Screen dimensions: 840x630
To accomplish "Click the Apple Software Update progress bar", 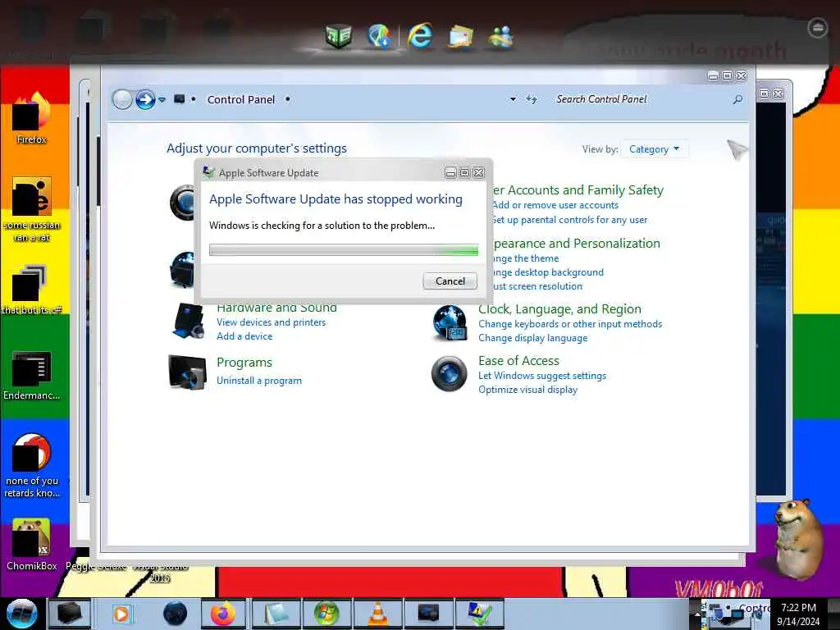I will [344, 249].
